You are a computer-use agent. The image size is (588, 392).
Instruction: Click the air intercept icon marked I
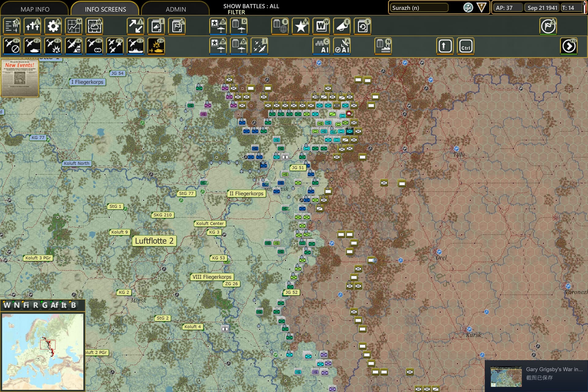pos(259,46)
